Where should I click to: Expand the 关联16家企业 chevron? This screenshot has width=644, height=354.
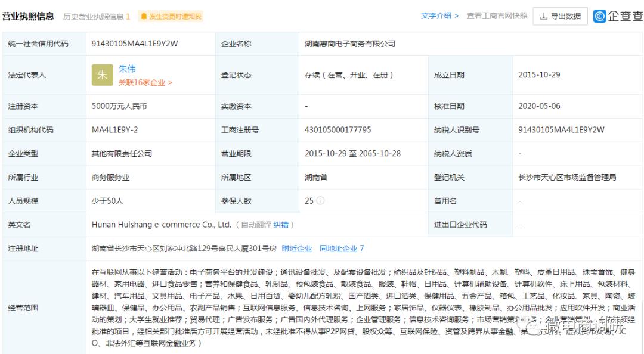[171, 83]
